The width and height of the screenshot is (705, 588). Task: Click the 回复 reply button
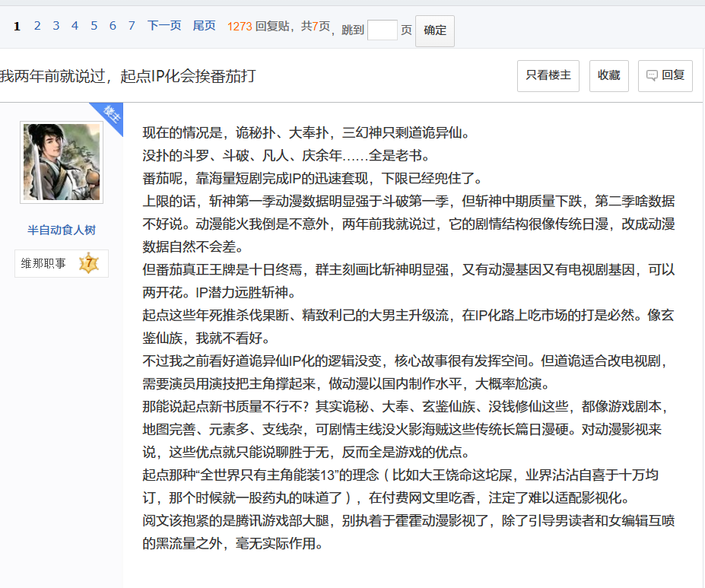[x=665, y=75]
